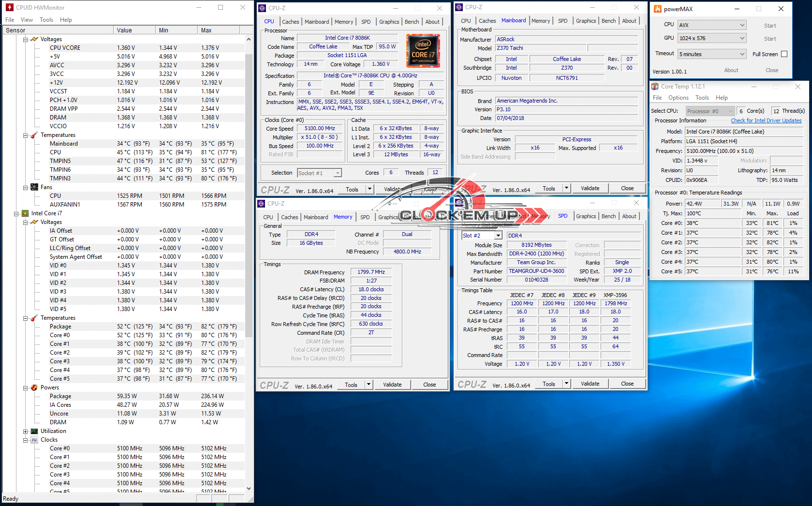Open the Slot #2 memory slot dropdown
The image size is (812, 506).
[x=498, y=236]
